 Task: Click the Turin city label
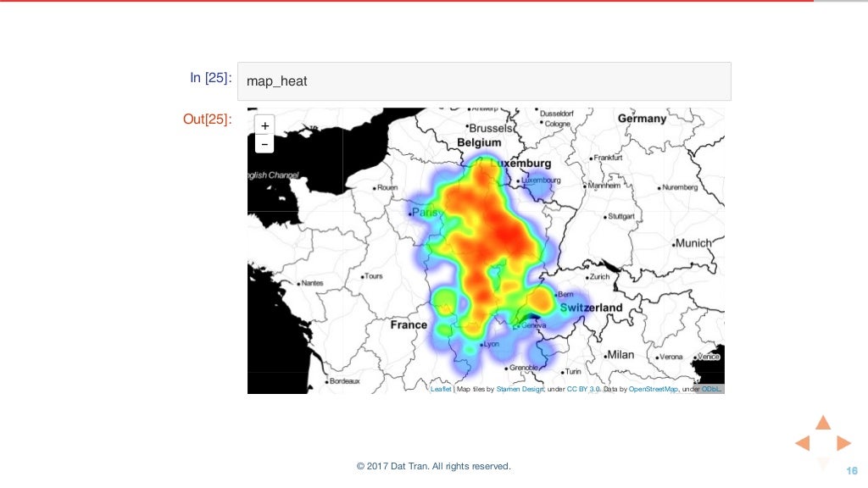point(573,372)
